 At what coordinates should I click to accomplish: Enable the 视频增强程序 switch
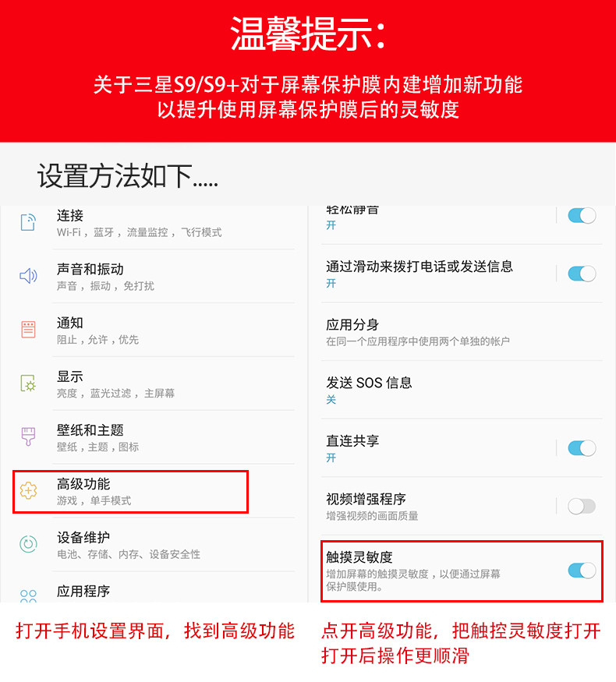(x=582, y=507)
